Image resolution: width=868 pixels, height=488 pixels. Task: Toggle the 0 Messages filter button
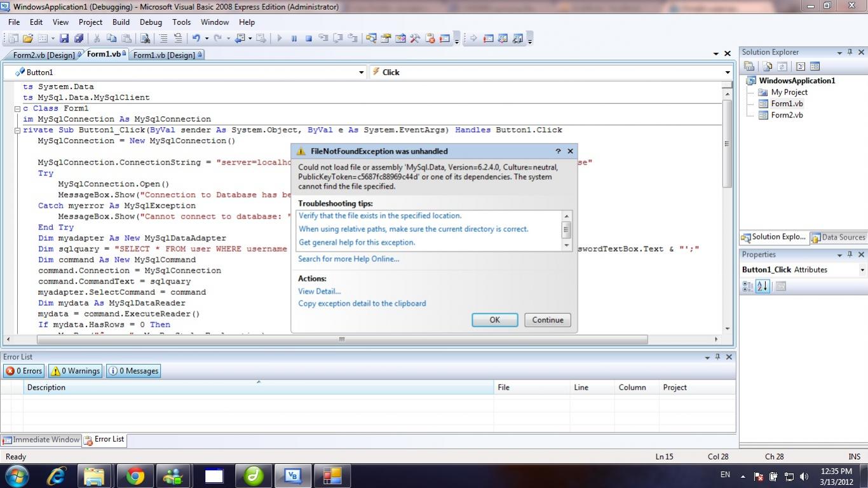point(133,371)
